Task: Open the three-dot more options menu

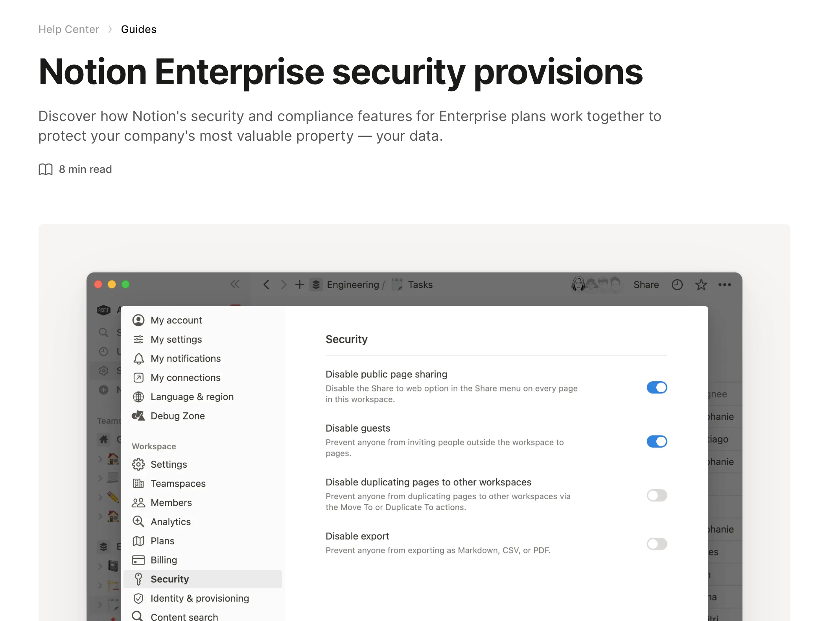Action: (x=724, y=285)
